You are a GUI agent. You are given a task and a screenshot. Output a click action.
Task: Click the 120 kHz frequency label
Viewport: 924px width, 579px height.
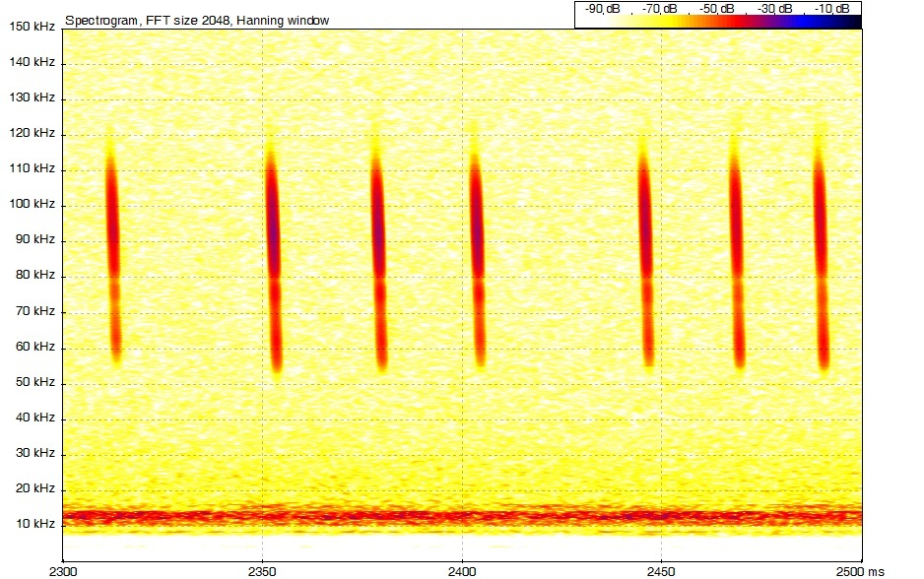[x=33, y=133]
